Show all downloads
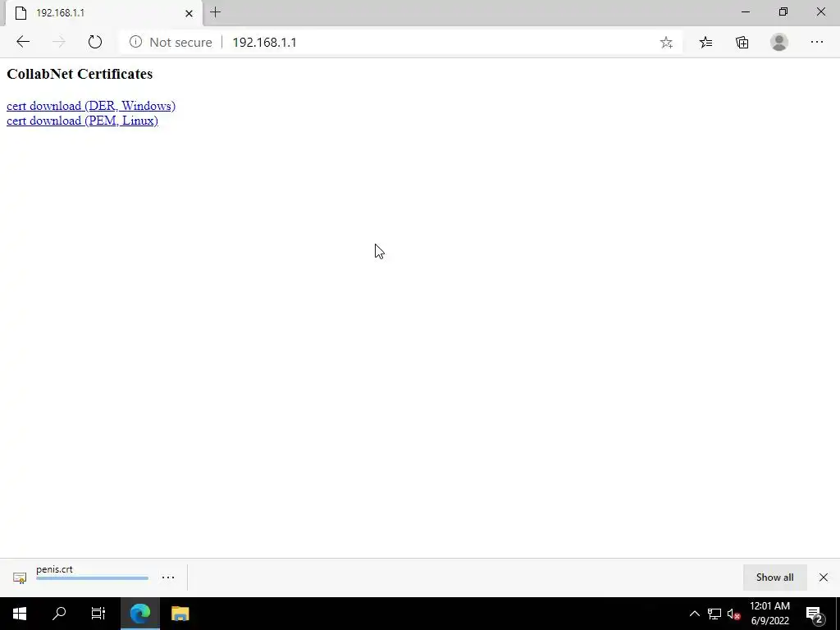The width and height of the screenshot is (840, 630). [774, 577]
